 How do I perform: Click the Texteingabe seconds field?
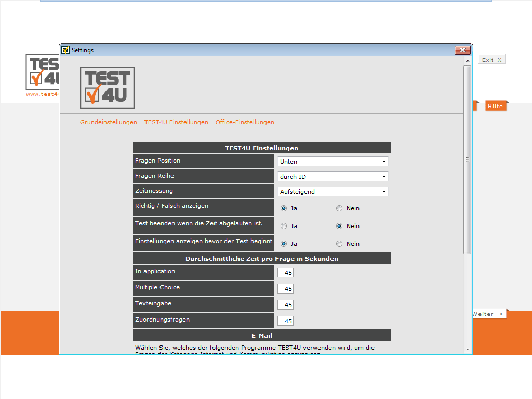(x=285, y=304)
